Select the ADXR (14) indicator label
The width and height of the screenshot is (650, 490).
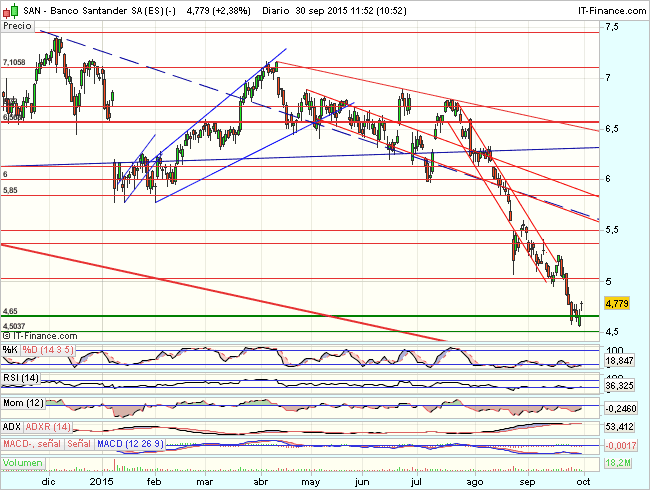tap(48, 427)
